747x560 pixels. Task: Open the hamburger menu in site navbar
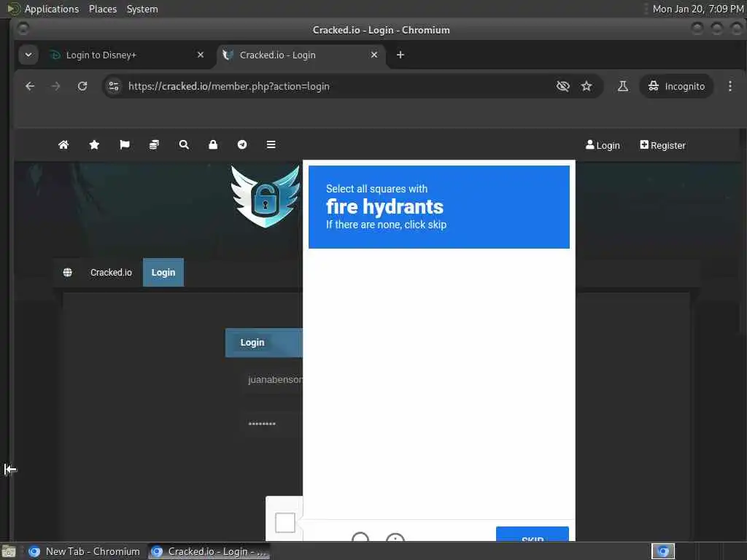point(271,145)
